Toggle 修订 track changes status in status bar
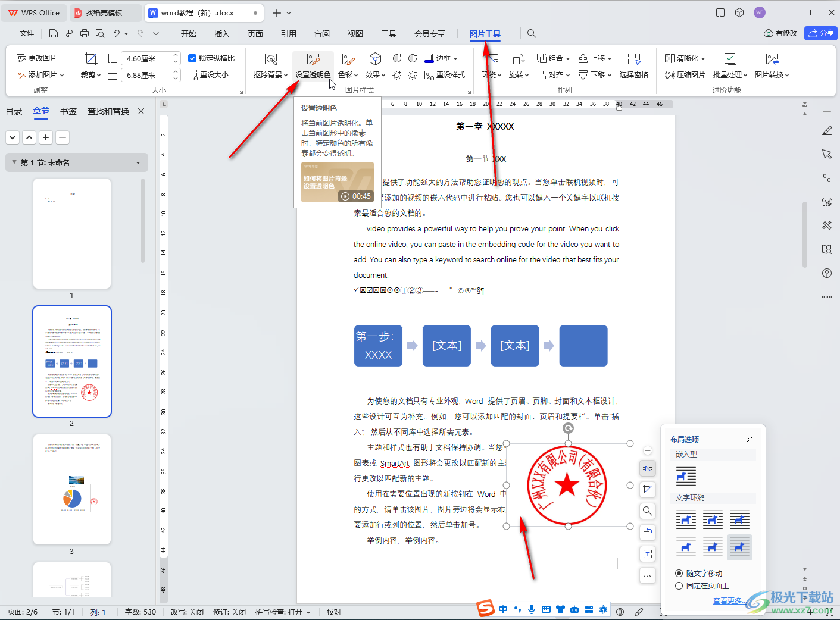The height and width of the screenshot is (620, 840). pyautogui.click(x=229, y=612)
